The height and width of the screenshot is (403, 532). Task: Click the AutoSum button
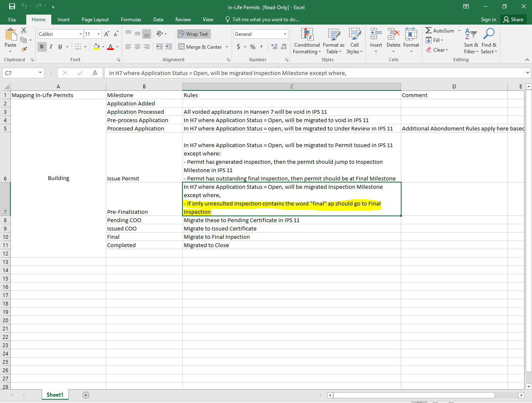click(x=440, y=30)
